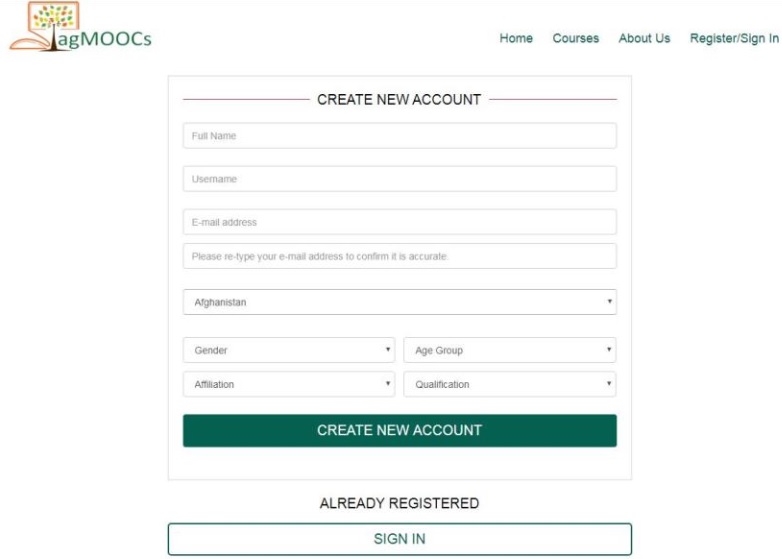Expand the Affiliation dropdown
Screen dimensions: 782x559
point(288,384)
